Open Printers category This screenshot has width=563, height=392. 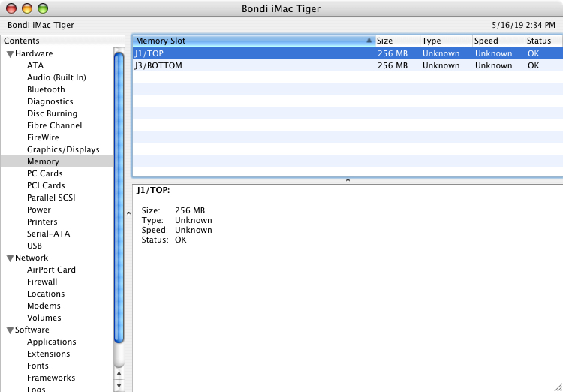[x=42, y=222]
